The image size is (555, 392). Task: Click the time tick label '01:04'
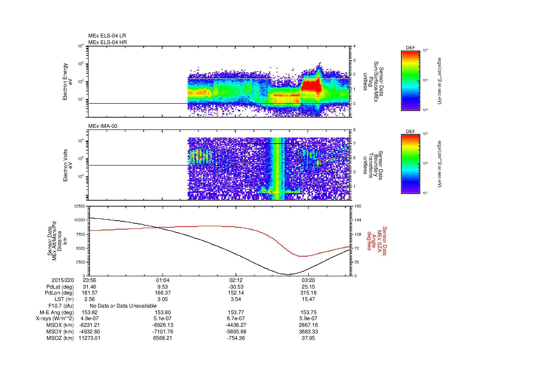(163, 280)
